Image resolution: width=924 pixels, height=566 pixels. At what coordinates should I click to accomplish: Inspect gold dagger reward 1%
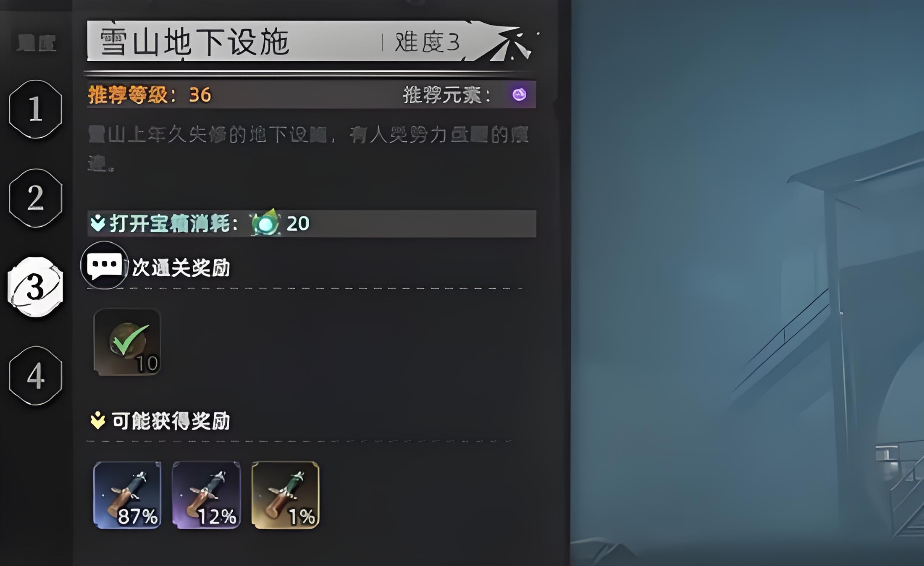pos(285,495)
